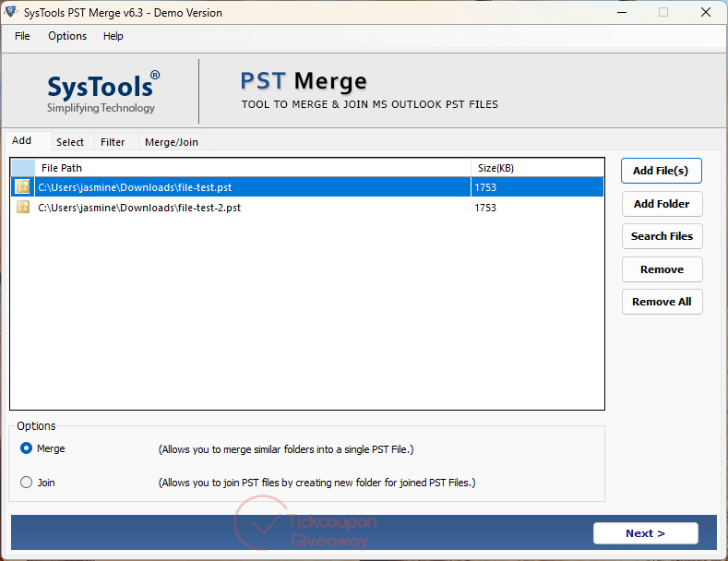728x561 pixels.
Task: Click the PST file icon for file-test-2.pst
Action: tap(23, 207)
